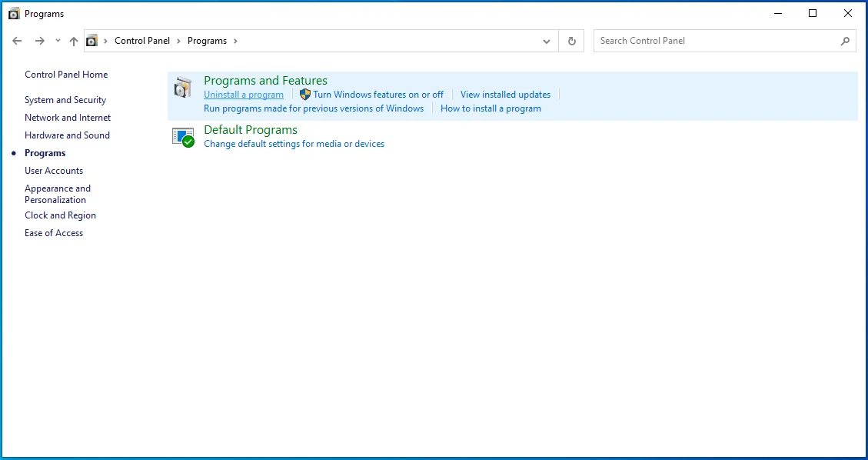The image size is (868, 460).
Task: Open Appearance and Personalization category
Action: [58, 195]
